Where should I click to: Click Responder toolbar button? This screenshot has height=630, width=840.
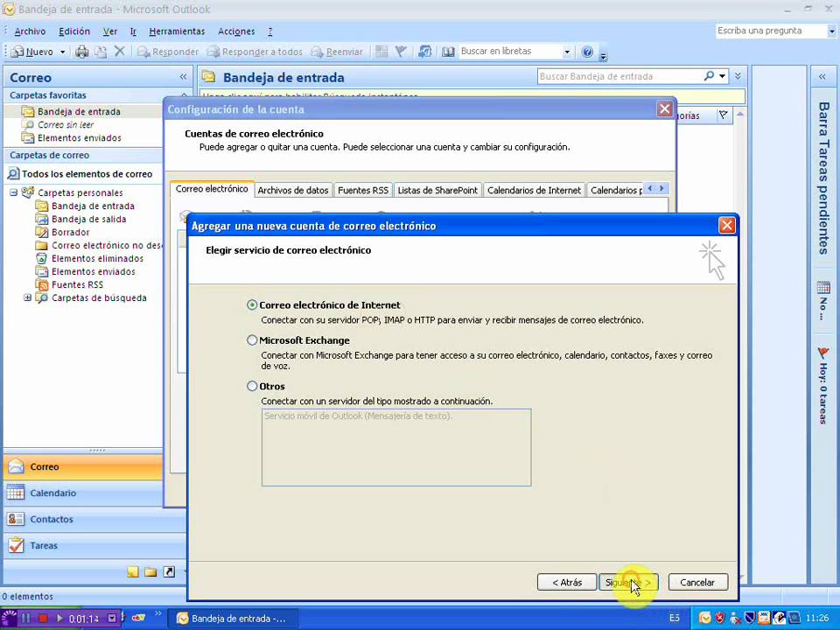tap(168, 52)
